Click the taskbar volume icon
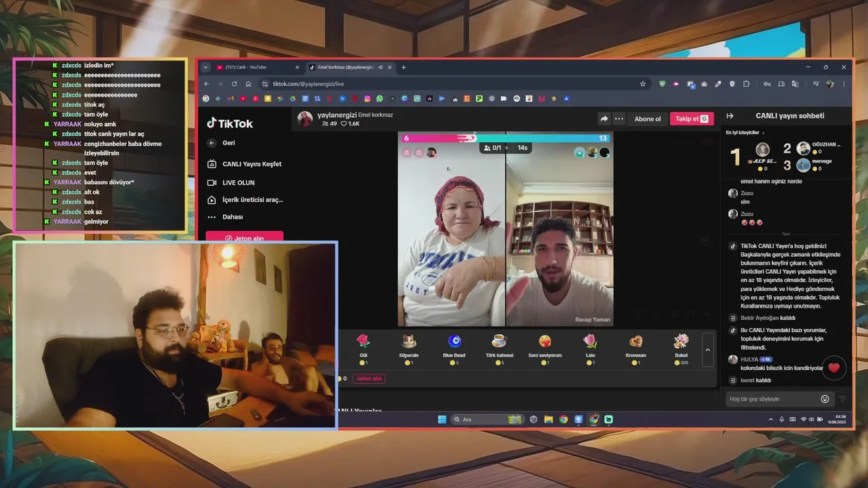The height and width of the screenshot is (488, 868). coord(813,420)
